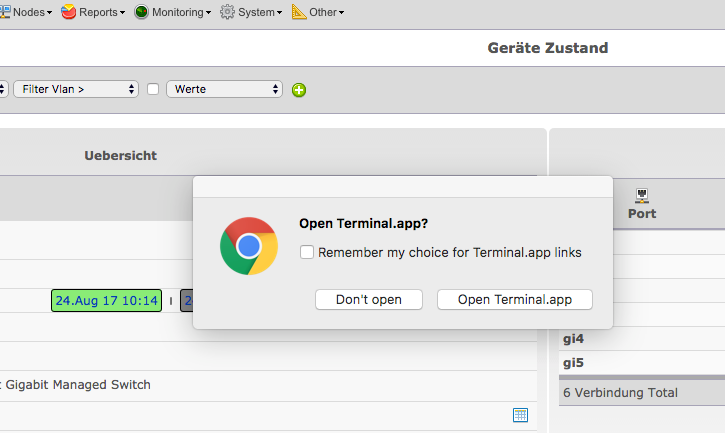The height and width of the screenshot is (433, 725).
Task: Tick Remember my choice for Terminal.app links
Action: pyautogui.click(x=307, y=252)
